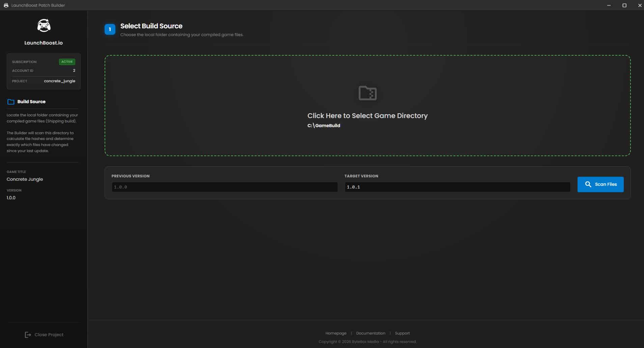Start scanning with Scan Files button
The width and height of the screenshot is (644, 348).
600,184
